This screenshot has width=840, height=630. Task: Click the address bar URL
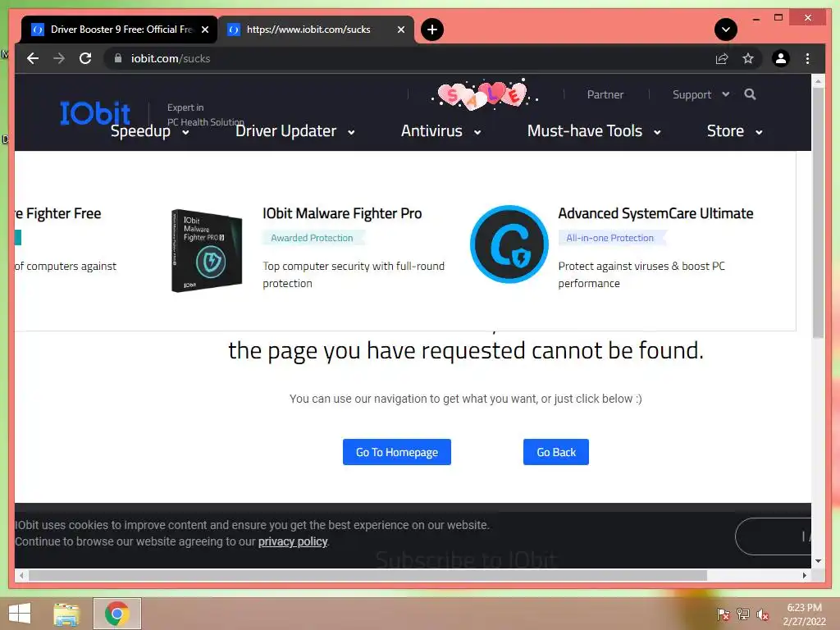pos(171,58)
